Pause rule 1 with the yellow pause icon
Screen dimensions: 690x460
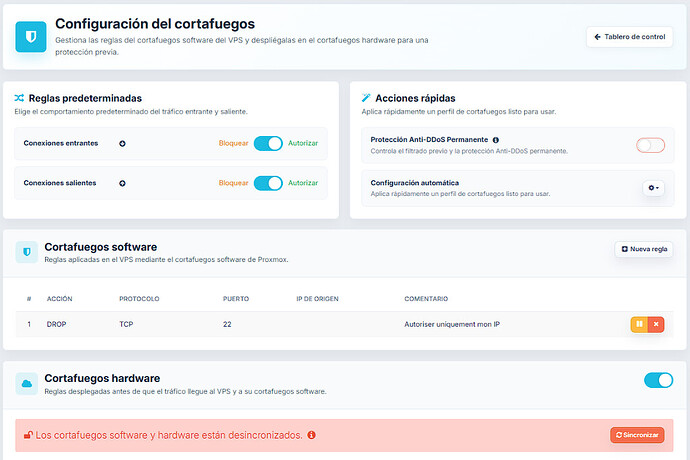click(x=639, y=324)
